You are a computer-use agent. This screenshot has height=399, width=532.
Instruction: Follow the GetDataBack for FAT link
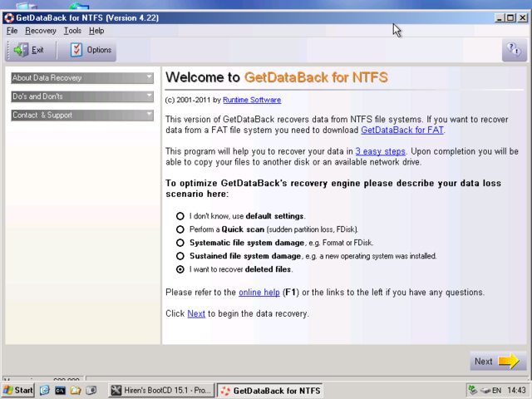(x=402, y=130)
